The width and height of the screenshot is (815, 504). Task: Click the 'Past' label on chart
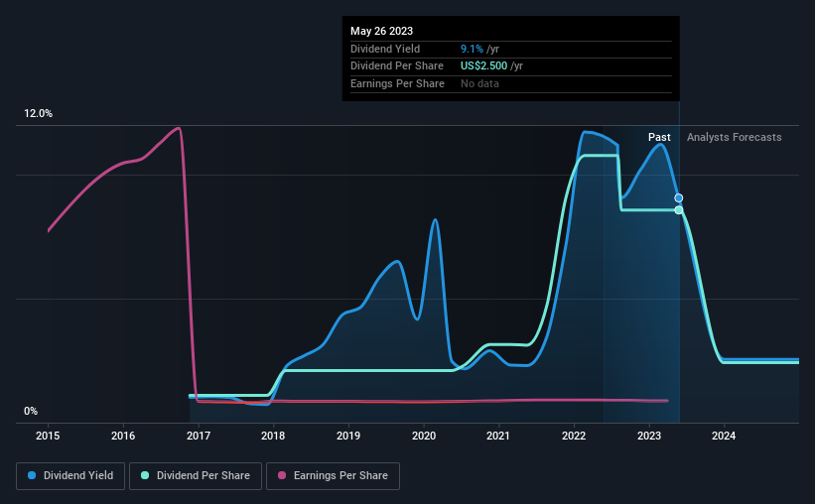(x=659, y=137)
